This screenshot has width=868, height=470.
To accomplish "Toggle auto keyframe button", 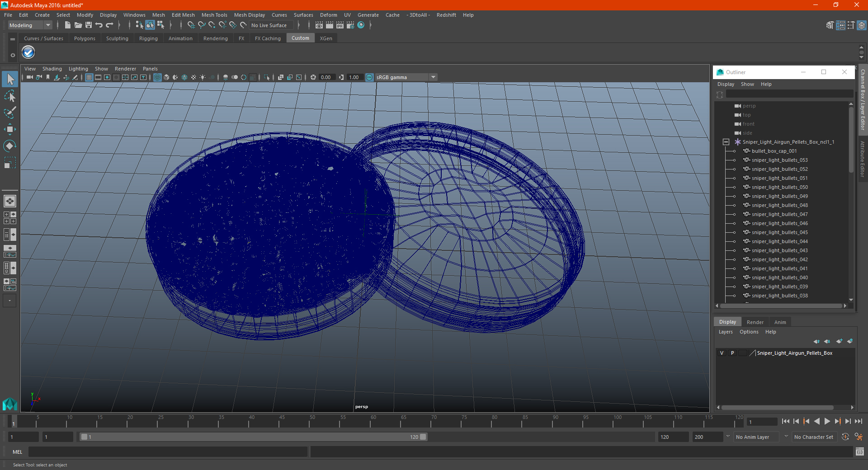I will tap(845, 437).
